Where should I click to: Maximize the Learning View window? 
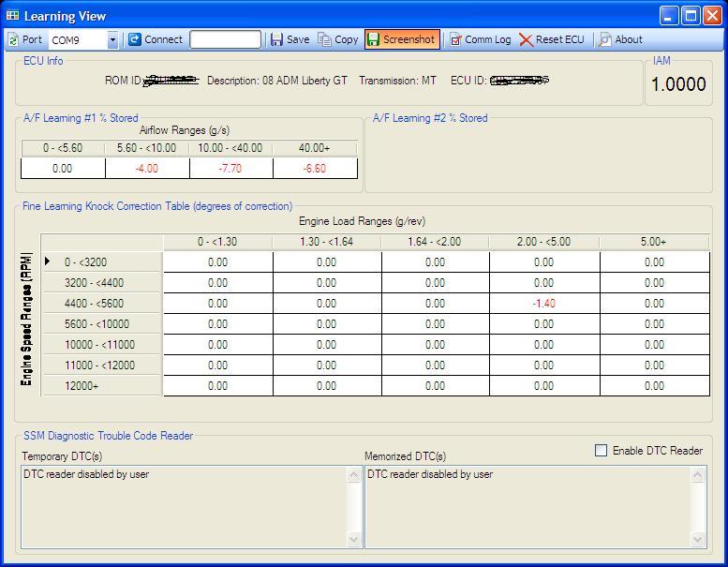691,16
